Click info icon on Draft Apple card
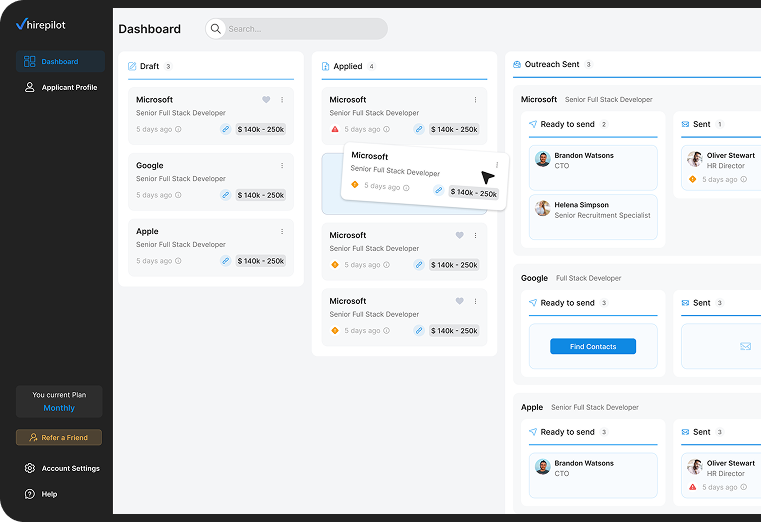Viewport: 761px width, 522px height. coord(179,261)
